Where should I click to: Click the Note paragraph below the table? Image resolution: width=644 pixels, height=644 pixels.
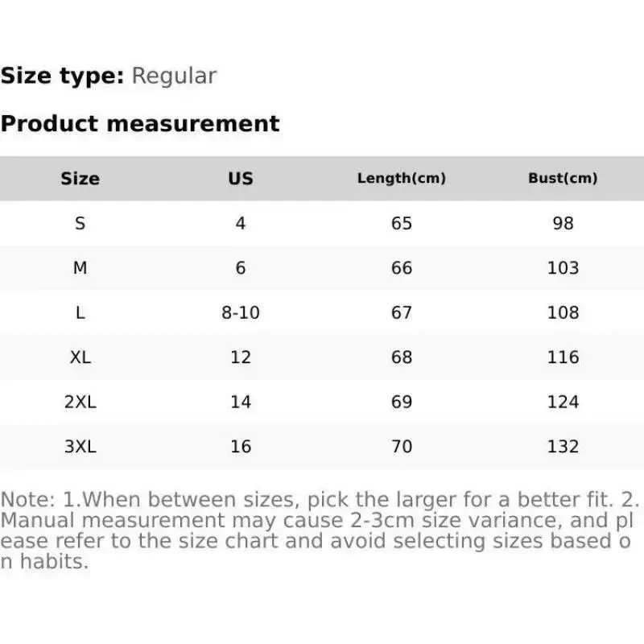click(x=318, y=530)
